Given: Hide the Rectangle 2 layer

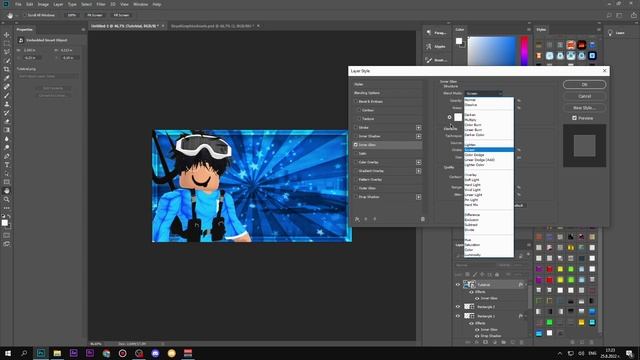Looking at the screenshot, I should click(458, 307).
